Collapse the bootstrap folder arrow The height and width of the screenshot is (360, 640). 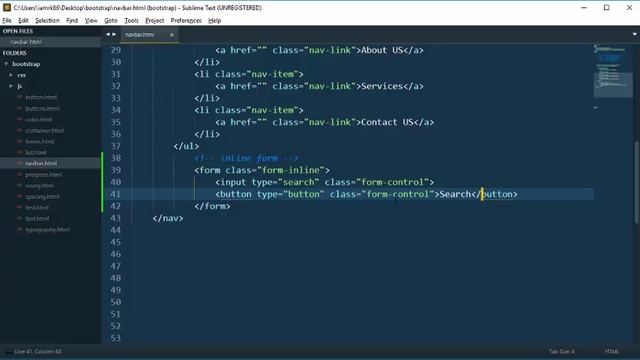(x=6, y=64)
